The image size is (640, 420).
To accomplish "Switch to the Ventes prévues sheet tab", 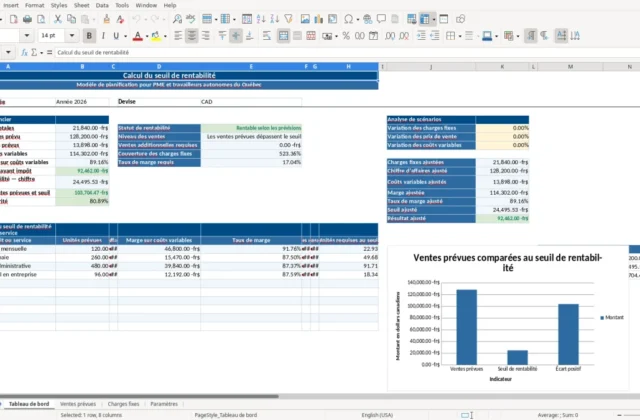I will [78, 404].
